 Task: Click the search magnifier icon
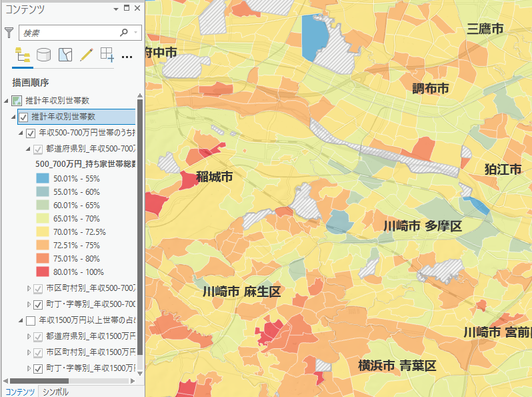124,32
